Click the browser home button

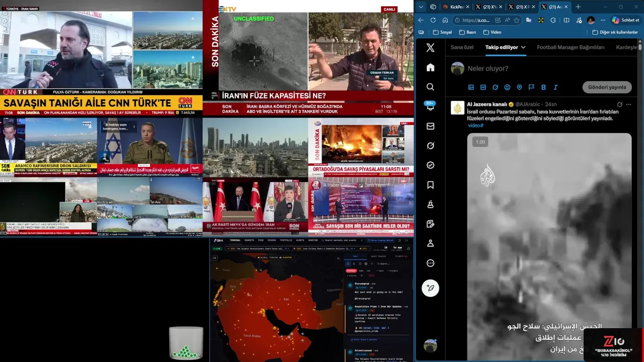pos(445,20)
